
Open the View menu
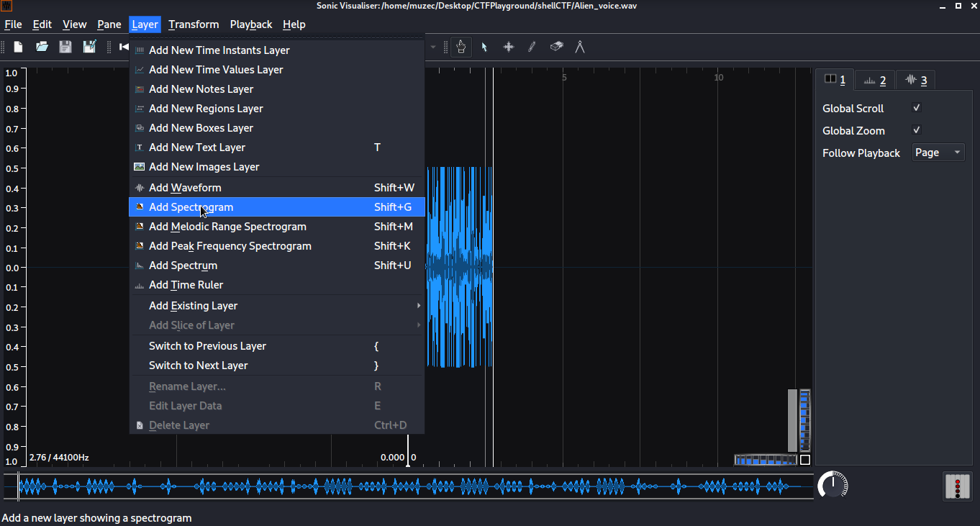click(75, 24)
